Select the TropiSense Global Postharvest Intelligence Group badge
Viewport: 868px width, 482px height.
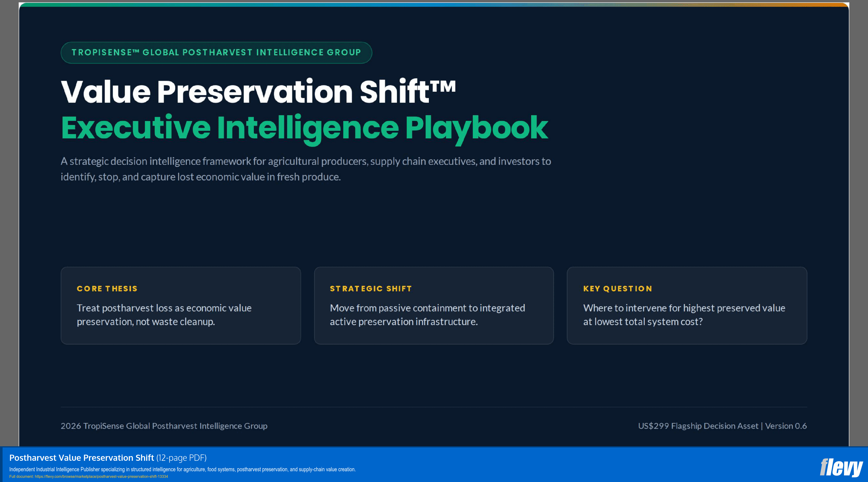coord(216,53)
